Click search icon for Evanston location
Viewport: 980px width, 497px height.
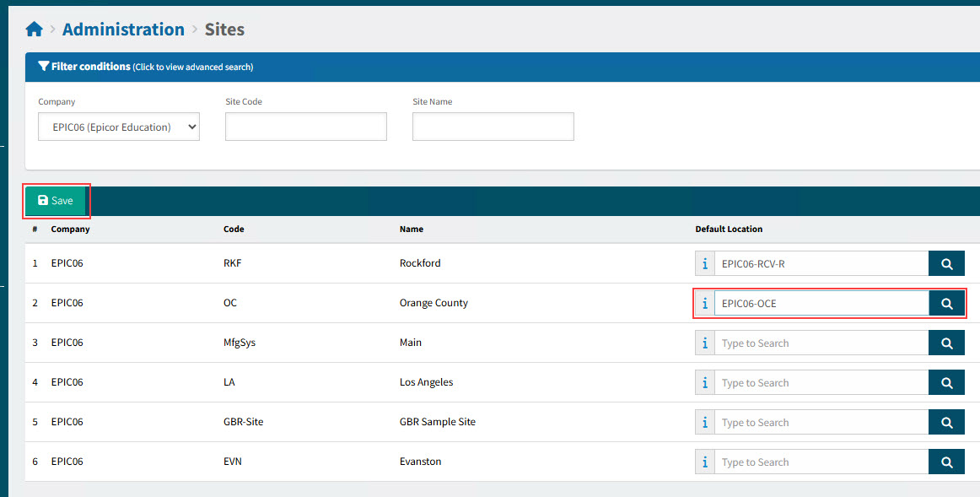pyautogui.click(x=946, y=462)
